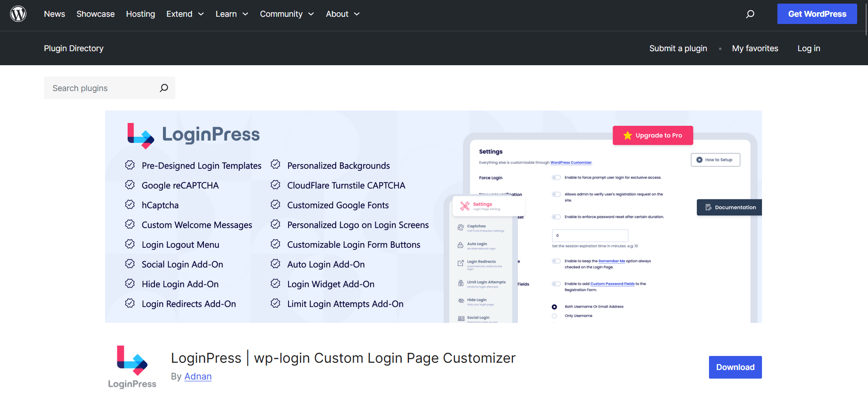This screenshot has width=868, height=394.
Task: Click the play icon in How to Setup
Action: tap(699, 160)
